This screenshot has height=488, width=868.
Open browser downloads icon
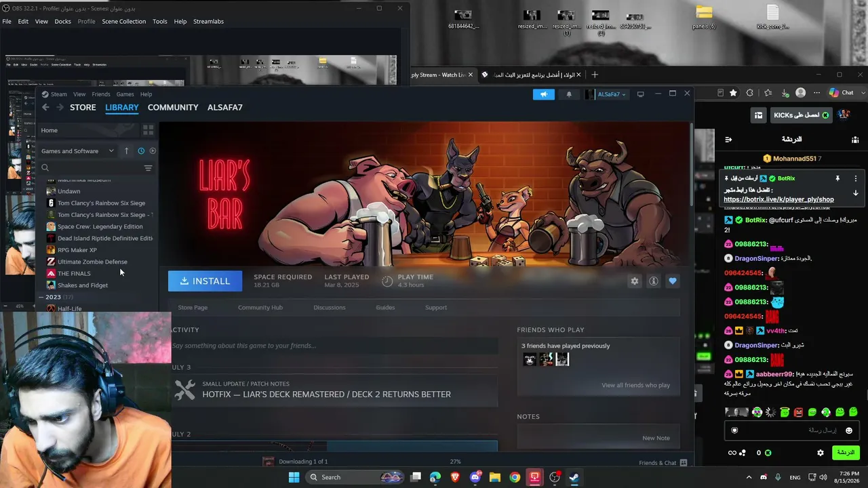click(x=785, y=93)
